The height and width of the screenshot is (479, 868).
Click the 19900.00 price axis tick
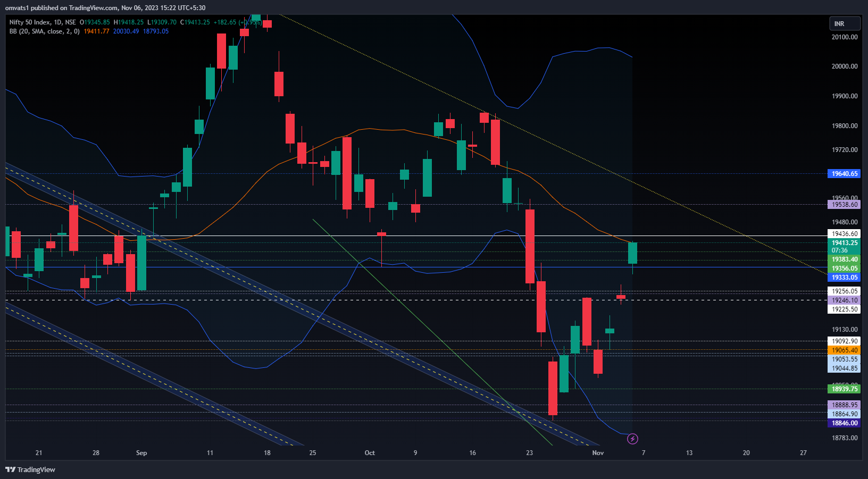click(x=845, y=96)
